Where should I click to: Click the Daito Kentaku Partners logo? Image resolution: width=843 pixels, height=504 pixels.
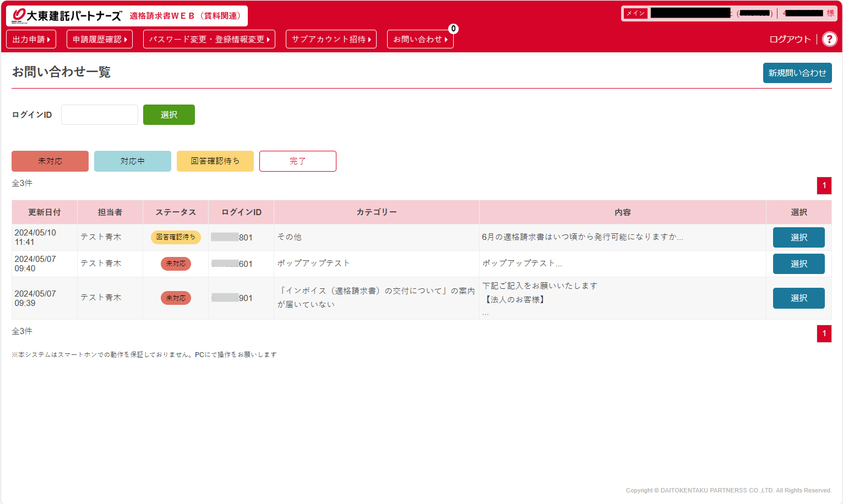coord(67,16)
